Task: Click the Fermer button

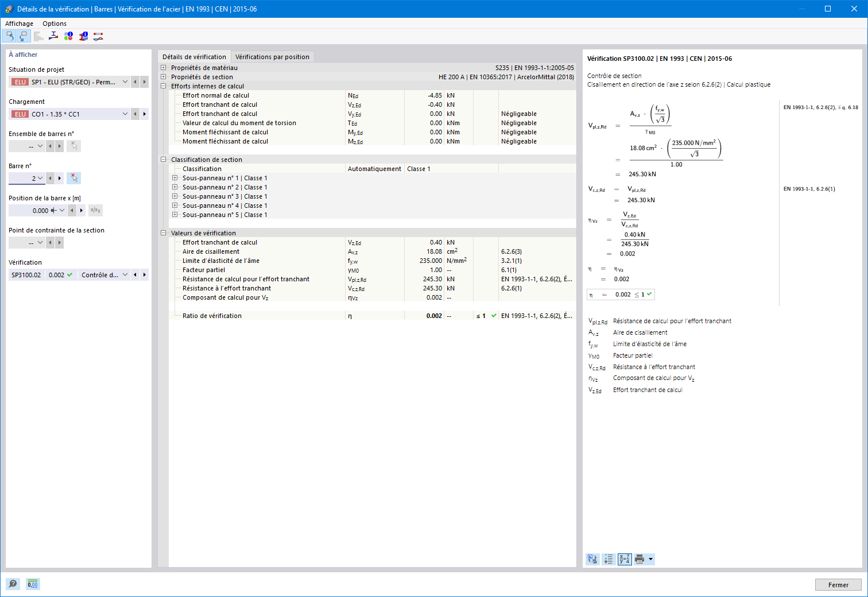Action: [x=838, y=585]
